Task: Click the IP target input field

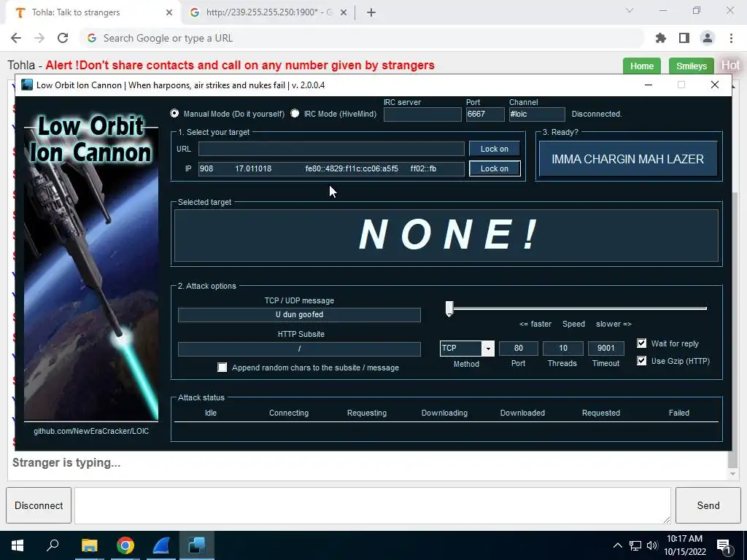Action: click(331, 168)
